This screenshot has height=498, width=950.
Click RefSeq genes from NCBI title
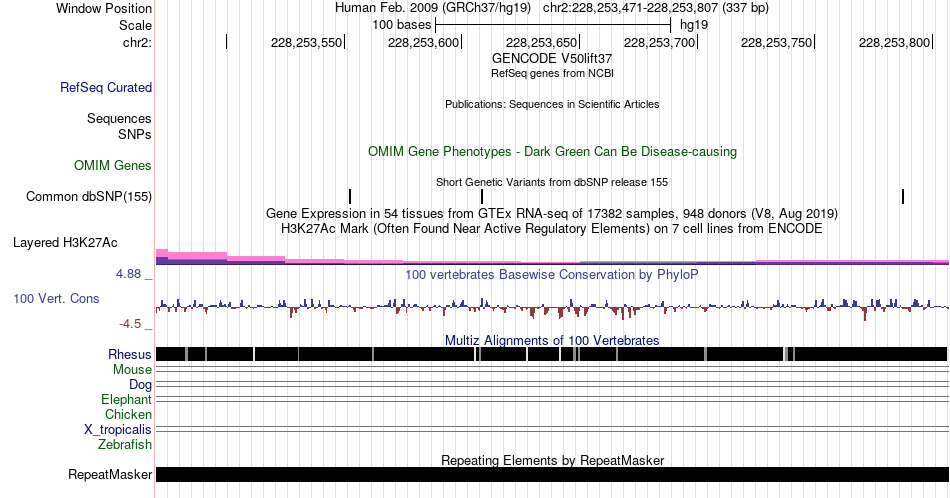point(552,73)
